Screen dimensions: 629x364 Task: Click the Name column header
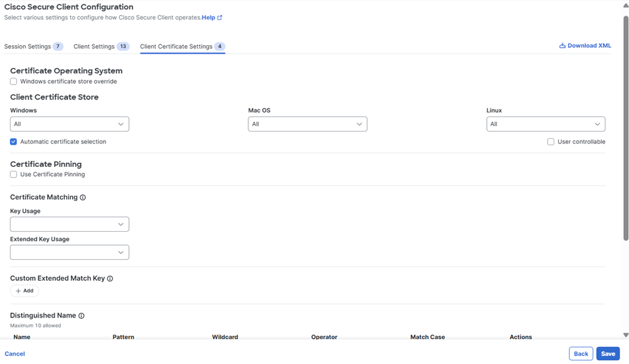click(22, 337)
